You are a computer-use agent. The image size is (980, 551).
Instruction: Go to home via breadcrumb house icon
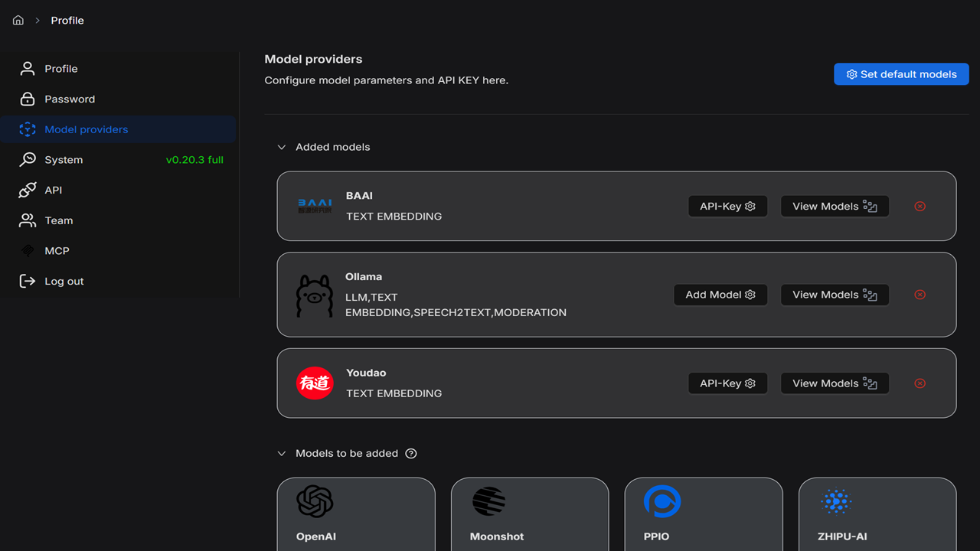tap(18, 21)
